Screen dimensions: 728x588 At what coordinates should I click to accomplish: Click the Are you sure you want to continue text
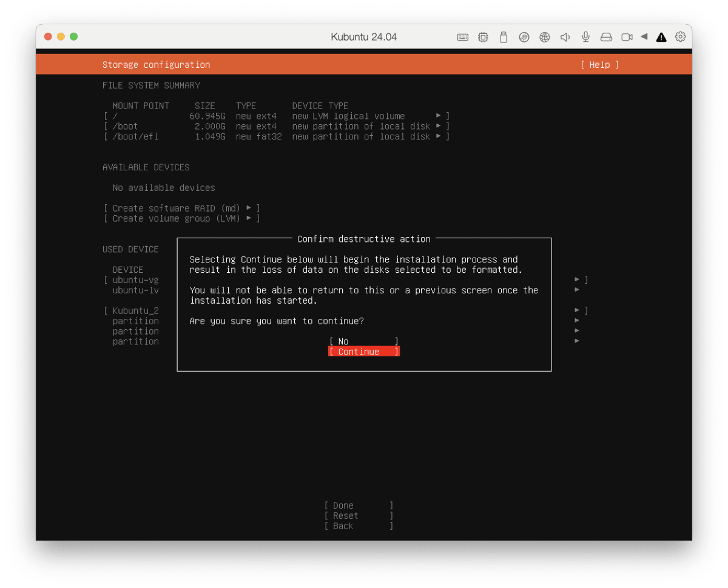(x=277, y=321)
